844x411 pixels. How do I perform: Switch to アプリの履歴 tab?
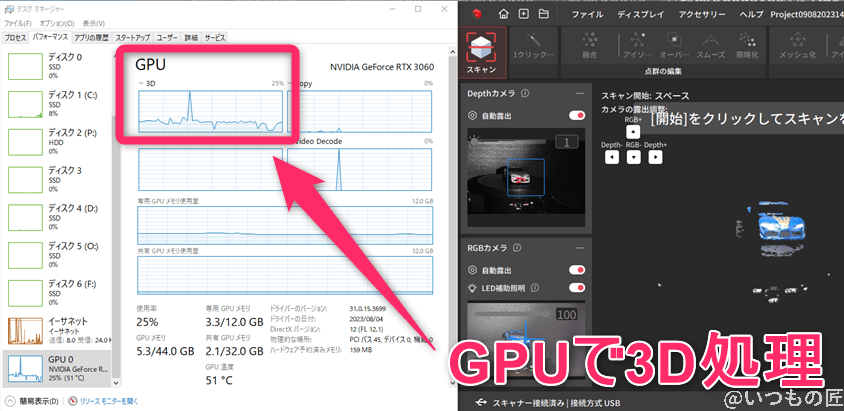point(92,38)
